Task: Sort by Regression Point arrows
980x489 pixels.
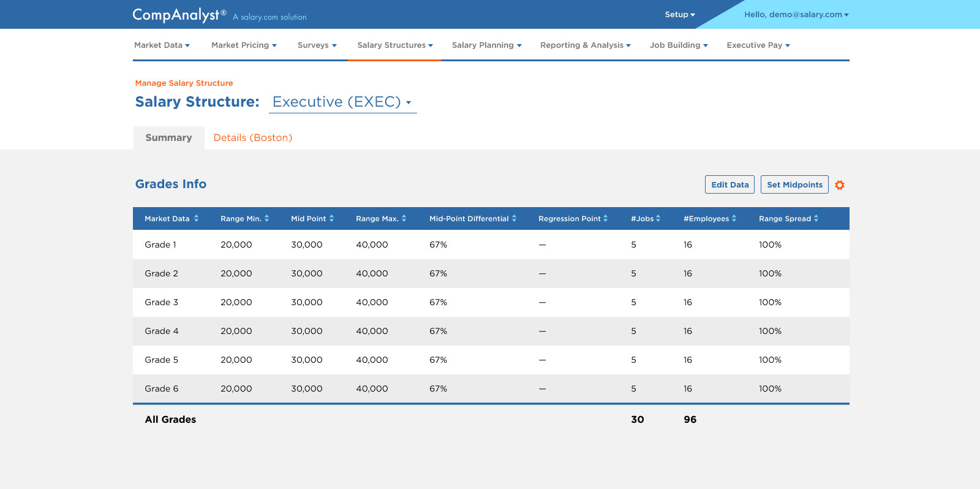Action: pyautogui.click(x=605, y=219)
